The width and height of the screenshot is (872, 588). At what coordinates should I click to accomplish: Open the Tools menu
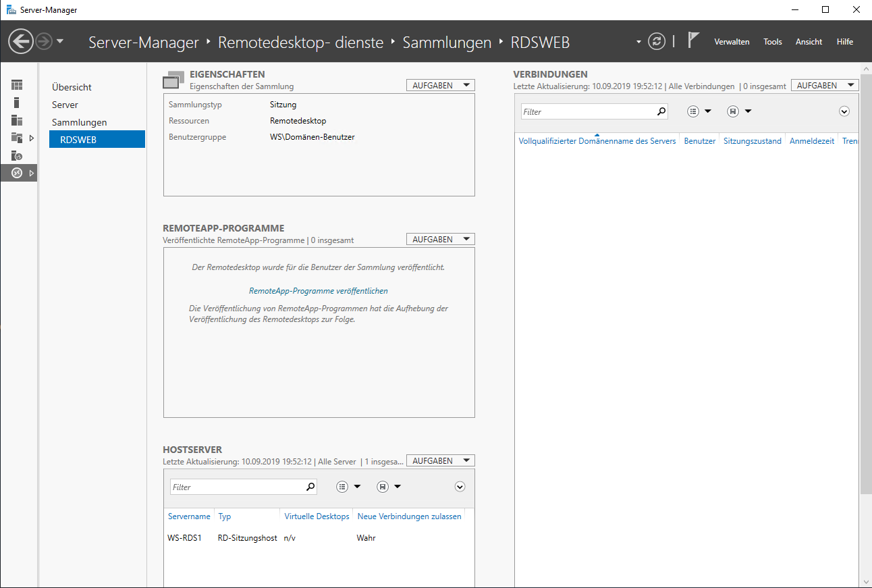tap(773, 42)
